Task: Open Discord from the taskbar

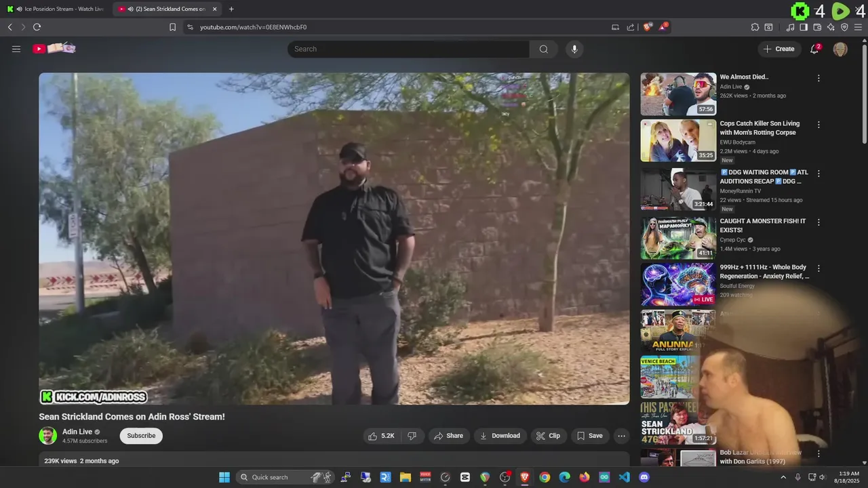Action: 644,477
